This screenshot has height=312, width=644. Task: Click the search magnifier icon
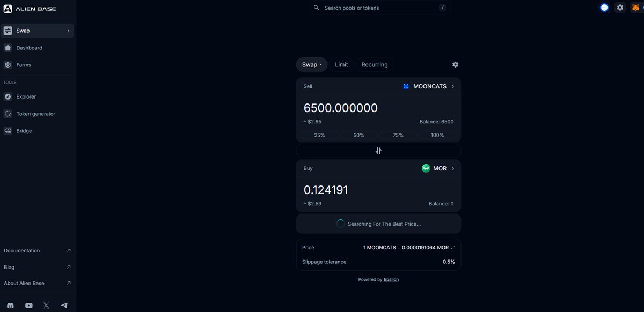tap(316, 8)
